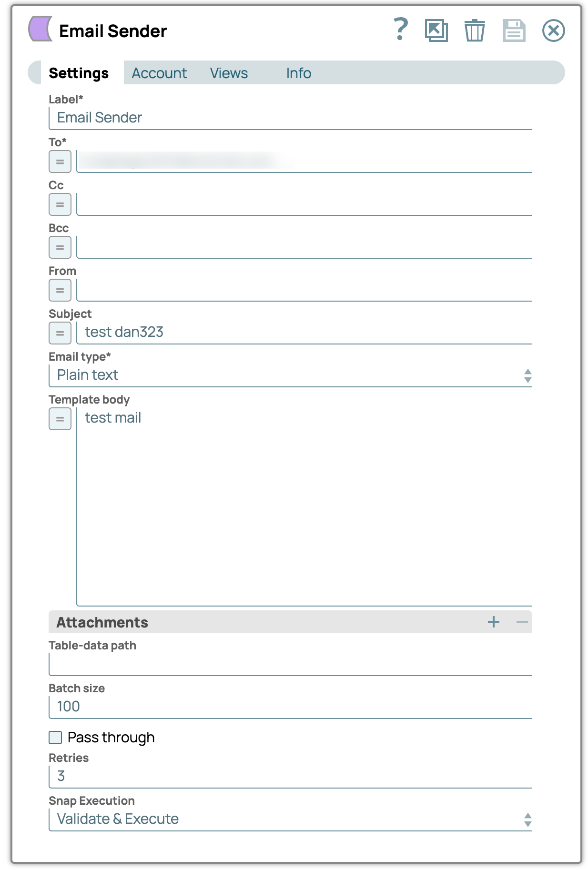
Task: Click the export/pop-out window icon
Action: (x=436, y=30)
